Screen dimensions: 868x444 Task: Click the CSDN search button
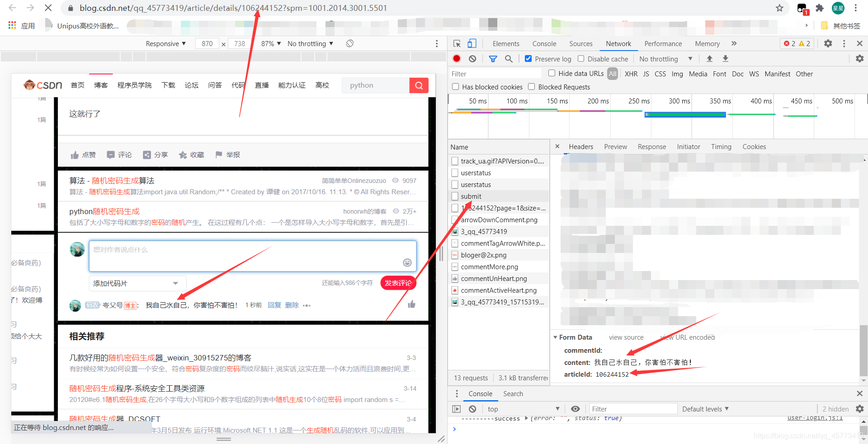click(x=419, y=85)
